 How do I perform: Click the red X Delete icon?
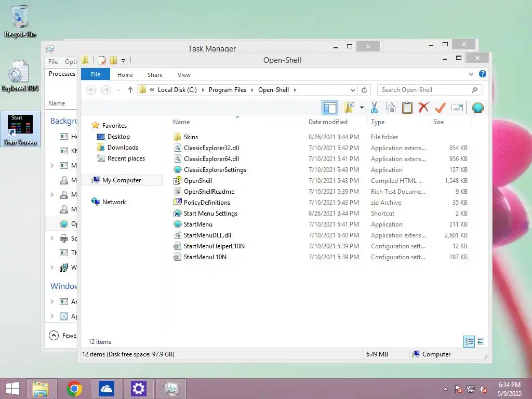423,108
